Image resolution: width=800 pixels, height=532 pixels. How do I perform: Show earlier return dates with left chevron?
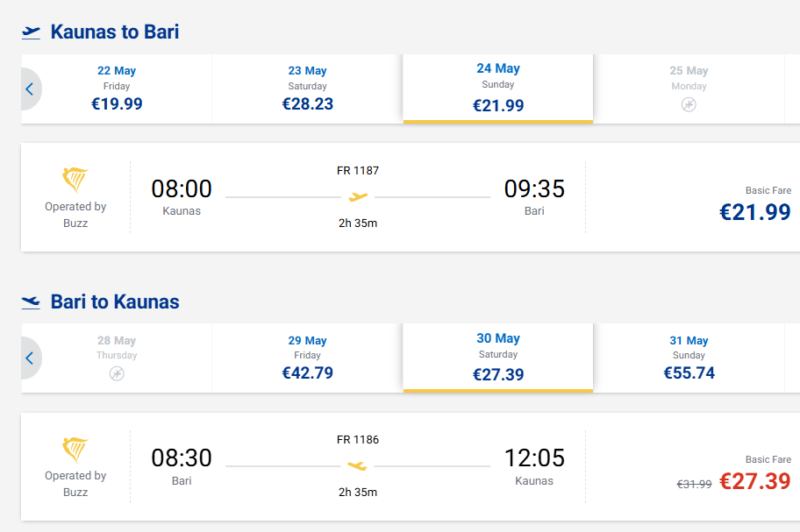(30, 358)
